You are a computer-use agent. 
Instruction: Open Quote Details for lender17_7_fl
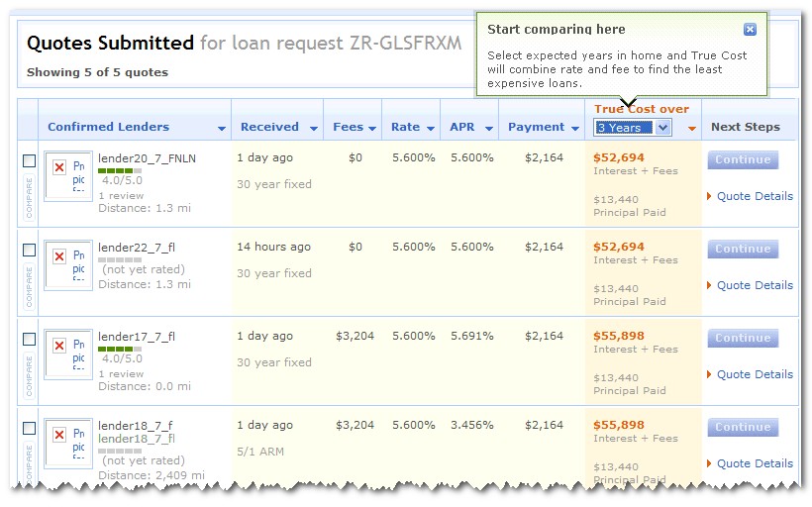click(x=755, y=374)
